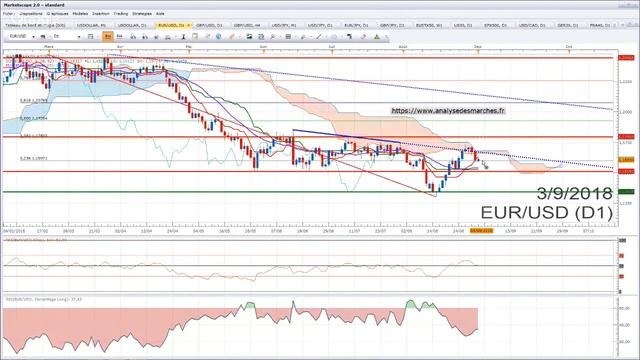Open the Insertion menu
The image size is (640, 360).
click(x=100, y=13)
